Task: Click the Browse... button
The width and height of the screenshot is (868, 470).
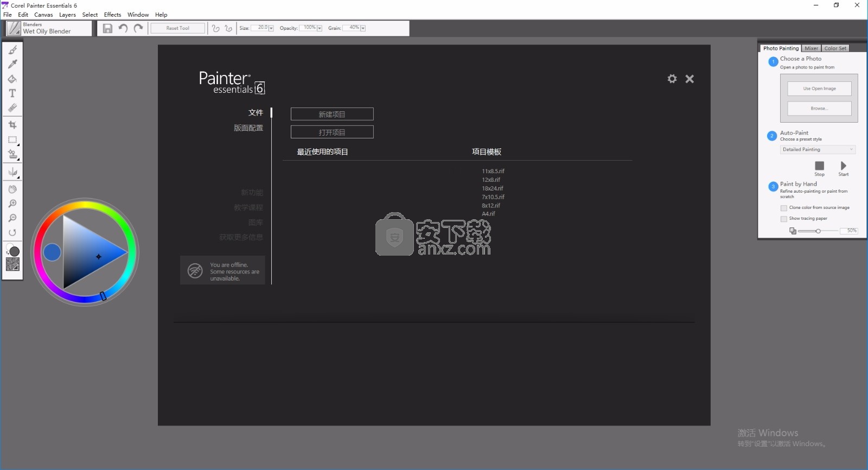Action: (x=819, y=109)
